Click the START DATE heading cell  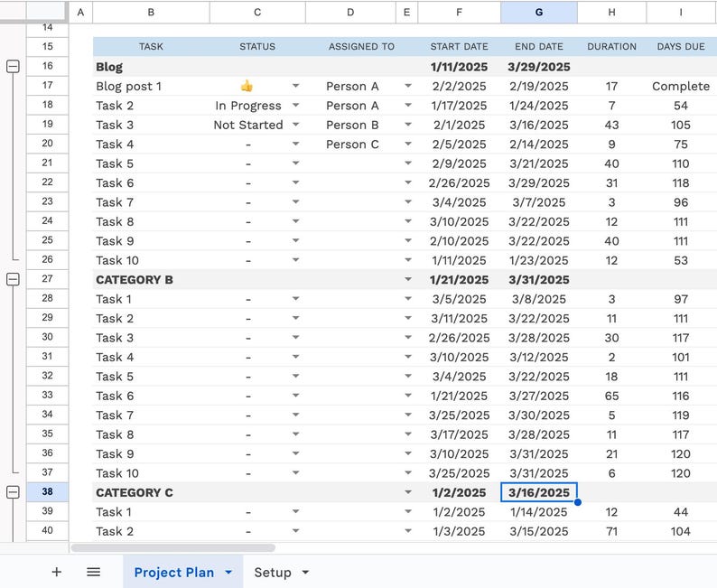[459, 47]
